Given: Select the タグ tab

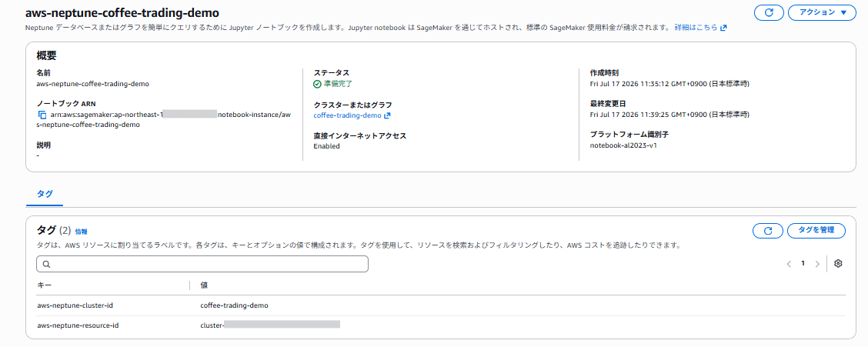Looking at the screenshot, I should click(45, 194).
